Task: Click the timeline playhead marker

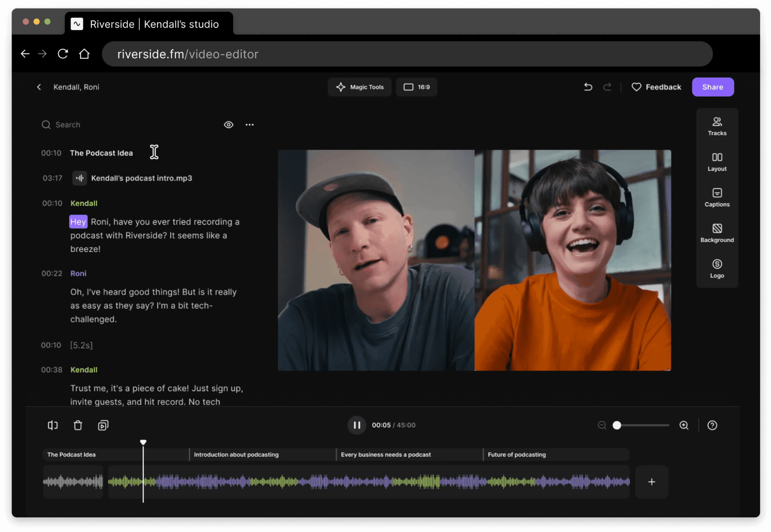Action: coord(143,442)
